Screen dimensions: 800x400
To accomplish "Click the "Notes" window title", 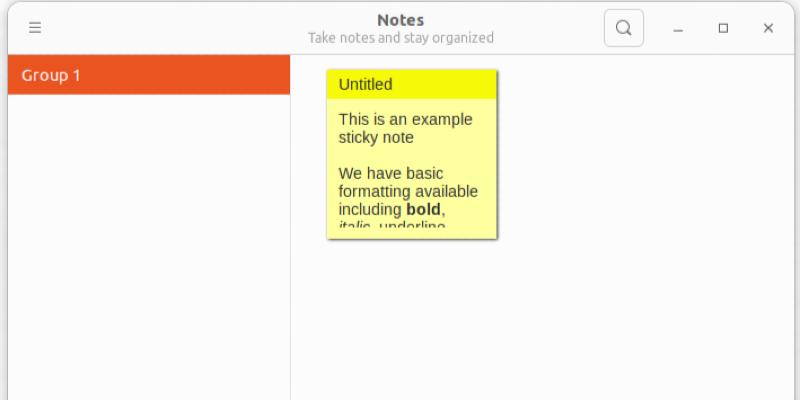I will (x=400, y=20).
